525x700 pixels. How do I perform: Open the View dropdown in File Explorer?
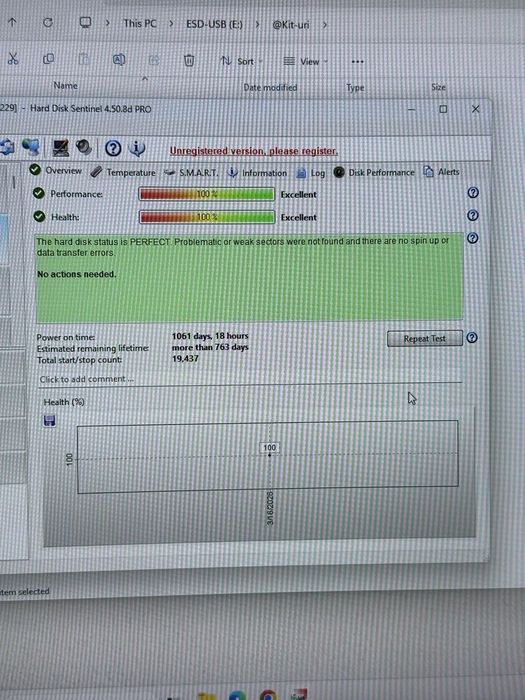point(306,62)
